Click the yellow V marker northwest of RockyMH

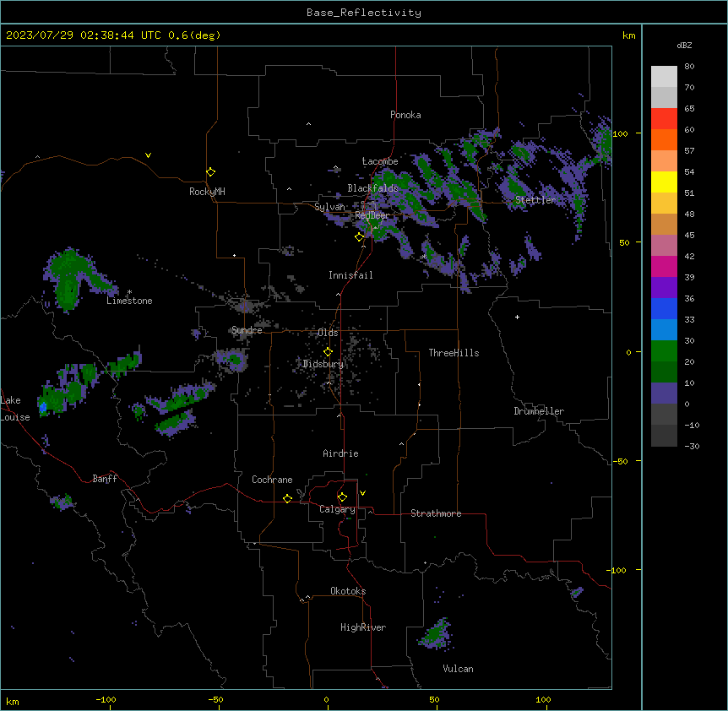click(148, 155)
